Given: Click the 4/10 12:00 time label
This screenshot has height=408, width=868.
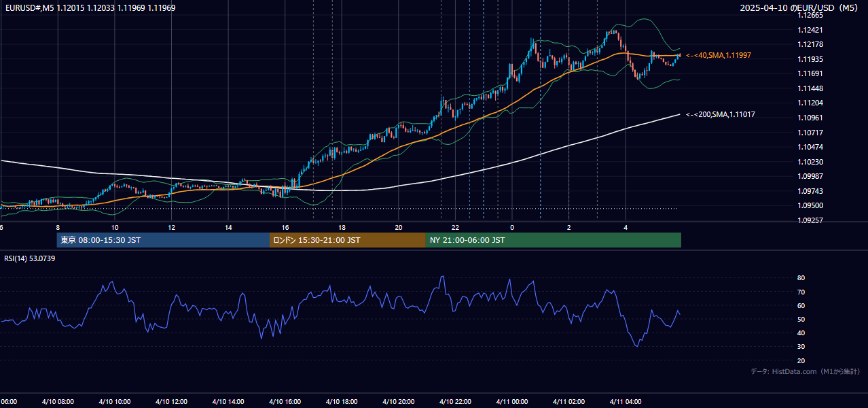Looking at the screenshot, I should pos(171,402).
